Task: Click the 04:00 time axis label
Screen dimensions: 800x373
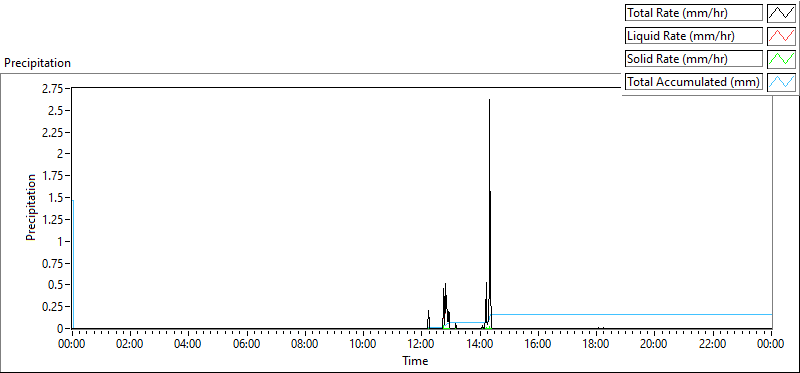Action: [x=188, y=344]
